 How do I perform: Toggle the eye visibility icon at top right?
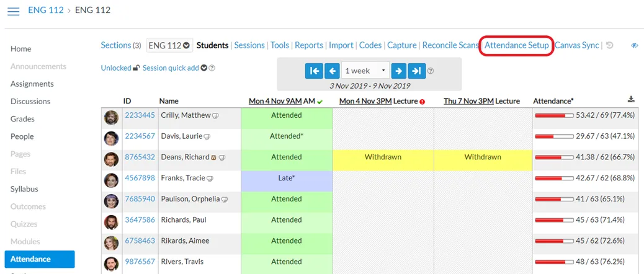634,45
